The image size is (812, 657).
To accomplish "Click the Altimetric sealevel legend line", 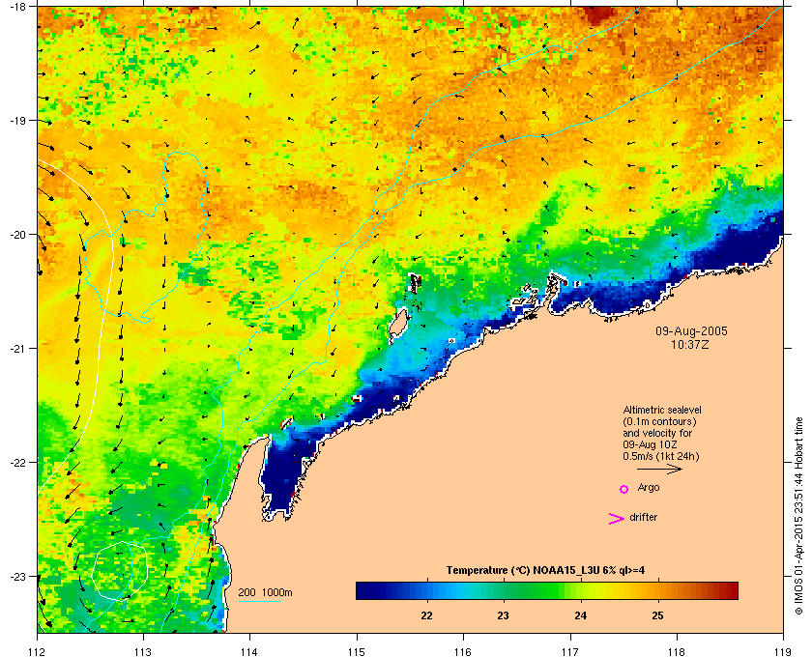I will [662, 410].
